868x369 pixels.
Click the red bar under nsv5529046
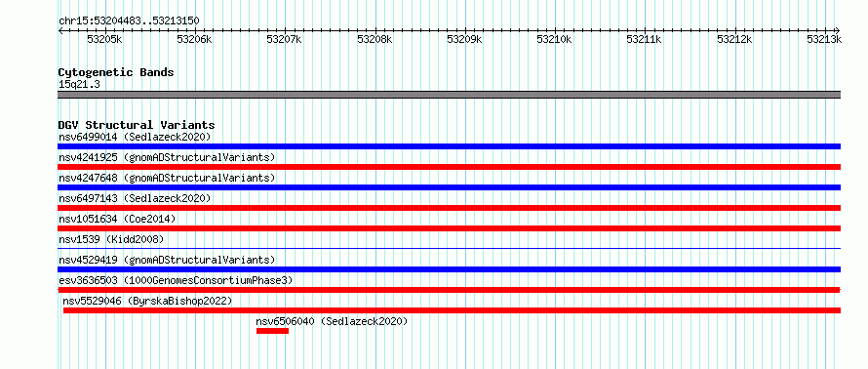pos(452,310)
